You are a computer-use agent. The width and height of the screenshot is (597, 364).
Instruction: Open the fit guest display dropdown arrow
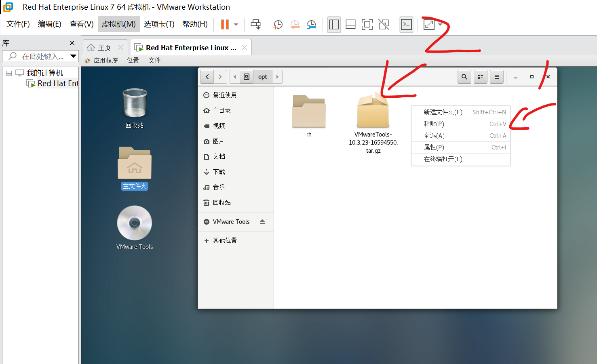[441, 25]
